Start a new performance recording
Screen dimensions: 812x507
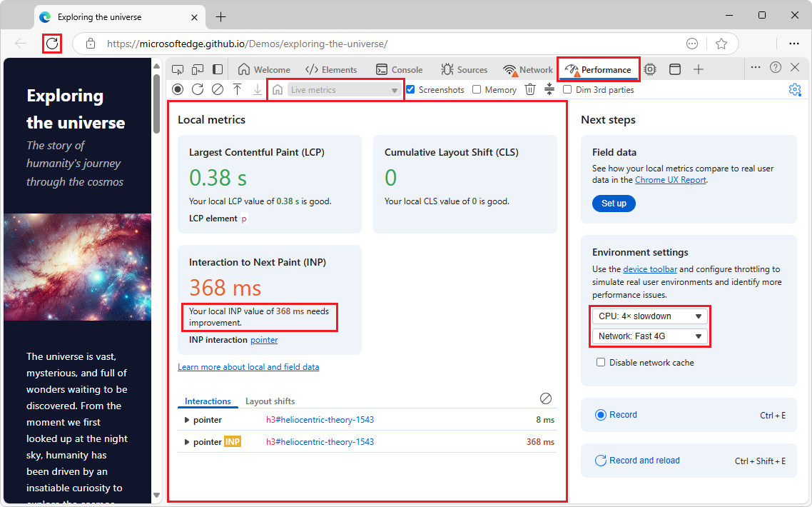pos(177,89)
